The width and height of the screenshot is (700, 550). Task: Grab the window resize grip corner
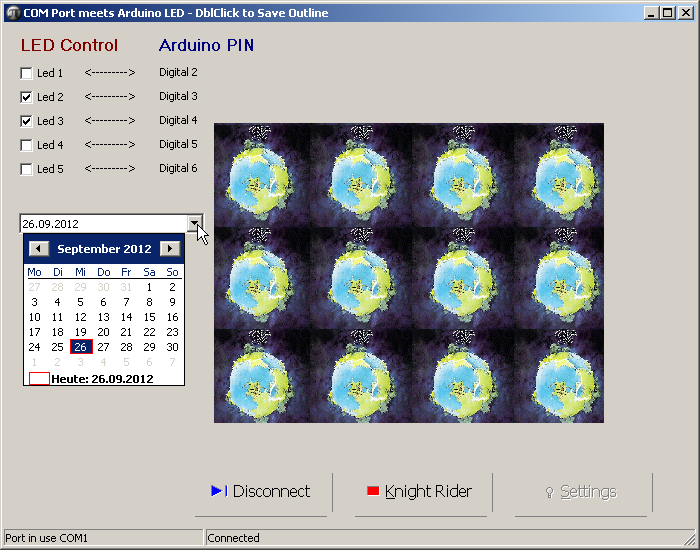click(x=690, y=539)
